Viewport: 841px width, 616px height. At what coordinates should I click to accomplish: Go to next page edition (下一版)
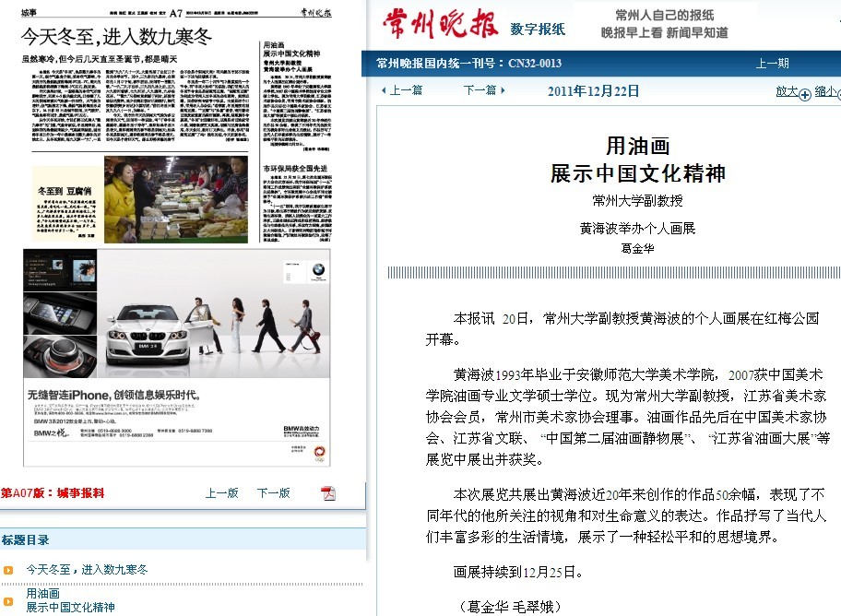[273, 493]
